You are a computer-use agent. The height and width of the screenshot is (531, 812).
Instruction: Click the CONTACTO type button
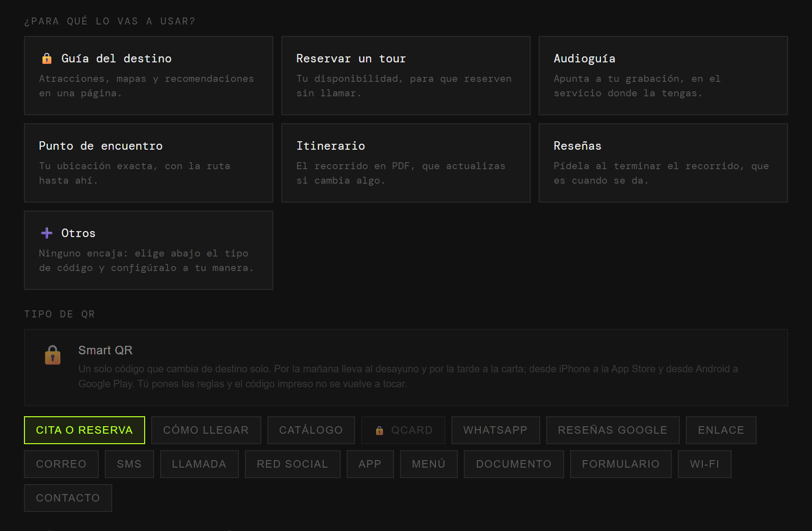click(x=68, y=498)
